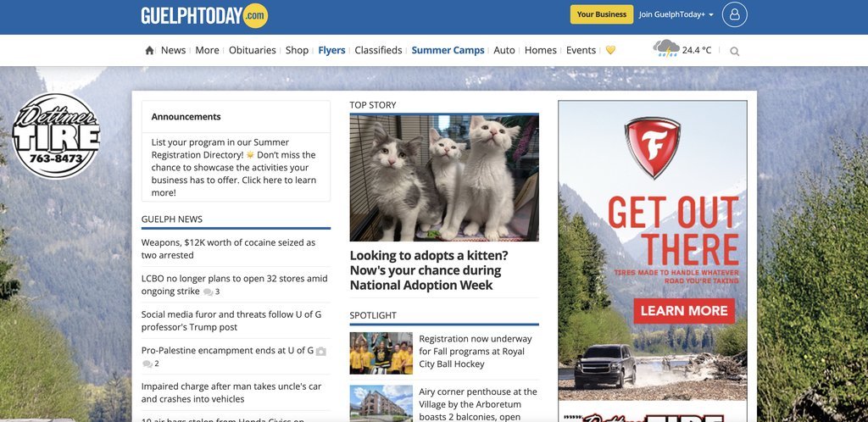Screen dimensions: 868x422
Task: Open LCBO stores strike article
Action: (234, 285)
